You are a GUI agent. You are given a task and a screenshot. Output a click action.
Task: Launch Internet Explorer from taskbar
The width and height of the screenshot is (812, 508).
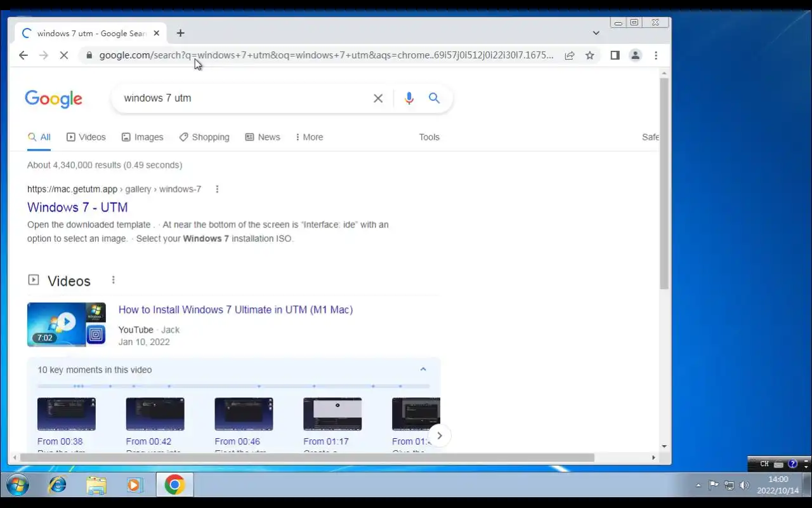58,485
